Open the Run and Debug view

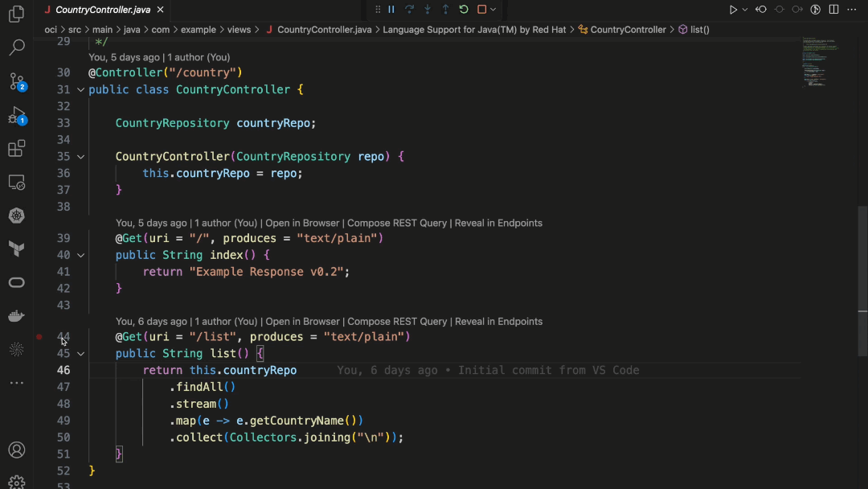click(17, 115)
